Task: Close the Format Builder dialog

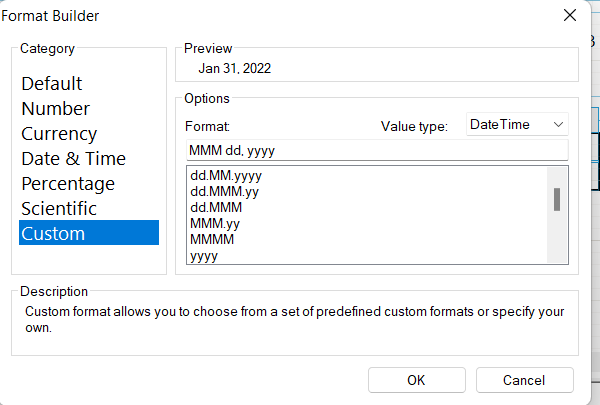Action: pyautogui.click(x=570, y=16)
